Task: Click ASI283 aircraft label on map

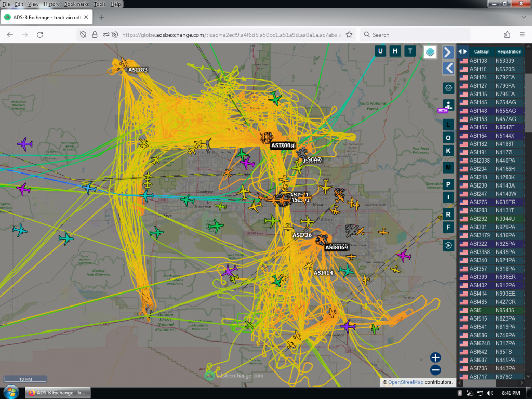Action: (x=138, y=70)
